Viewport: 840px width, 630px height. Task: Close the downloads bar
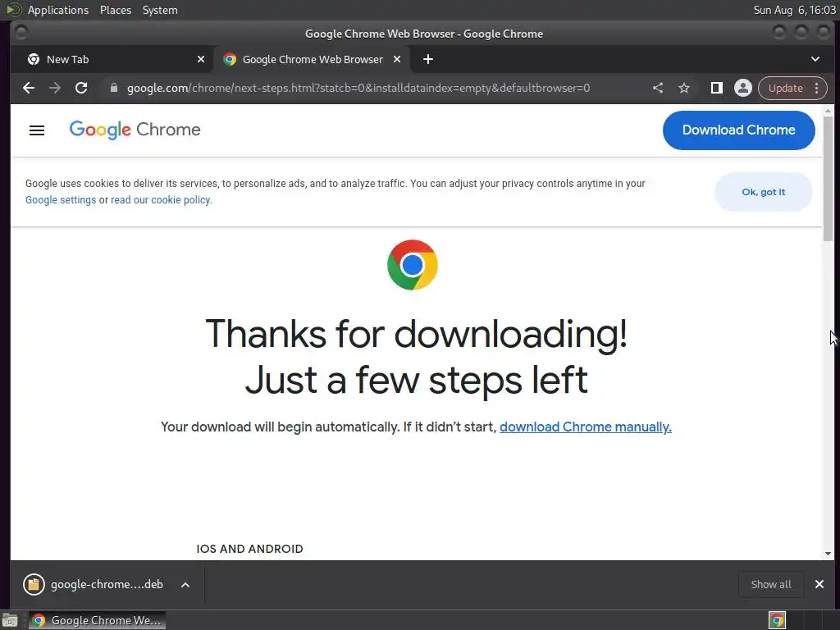819,584
